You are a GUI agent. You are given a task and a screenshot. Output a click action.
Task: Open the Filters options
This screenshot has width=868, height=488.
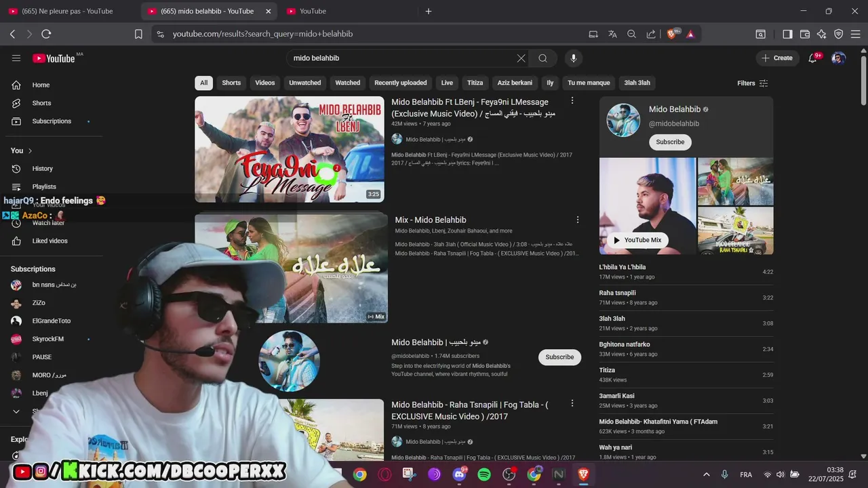point(753,83)
